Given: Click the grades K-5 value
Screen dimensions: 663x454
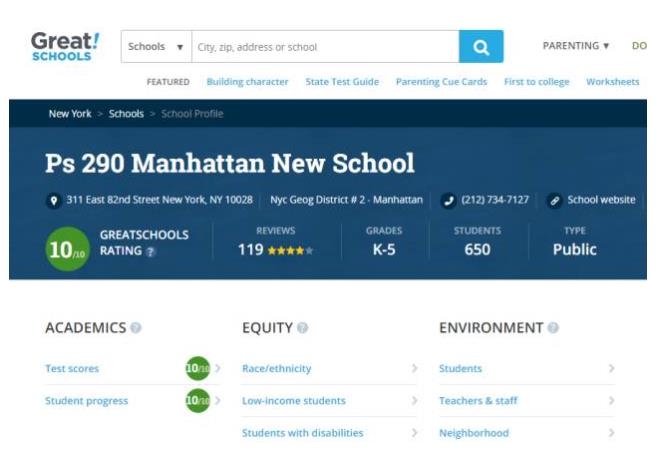Looking at the screenshot, I should pos(384,249).
